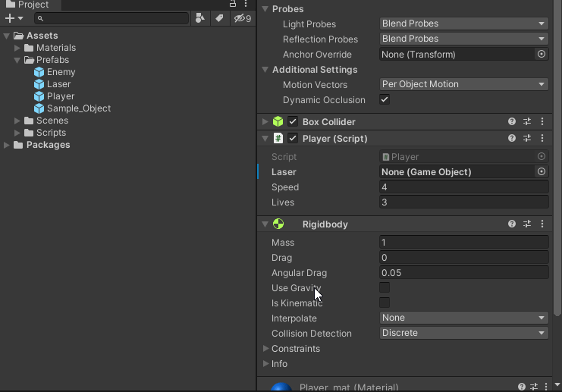Open Anchor Override object picker
562x392 pixels.
pyautogui.click(x=542, y=54)
